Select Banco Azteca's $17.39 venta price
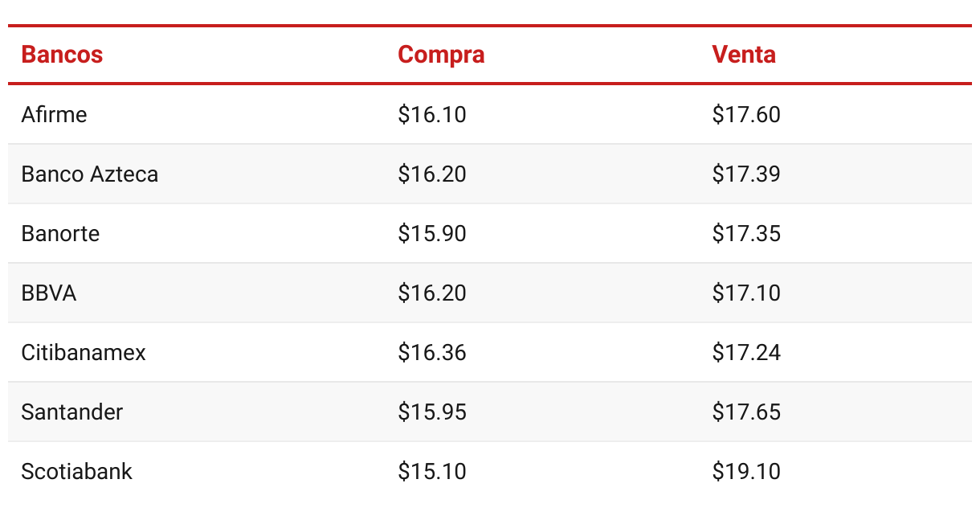 tap(746, 174)
